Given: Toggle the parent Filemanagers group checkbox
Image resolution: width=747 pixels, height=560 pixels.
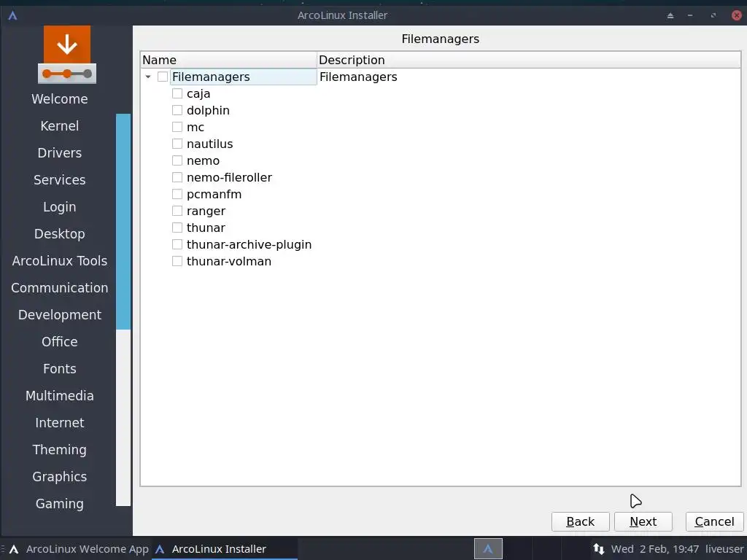Looking at the screenshot, I should coord(163,77).
